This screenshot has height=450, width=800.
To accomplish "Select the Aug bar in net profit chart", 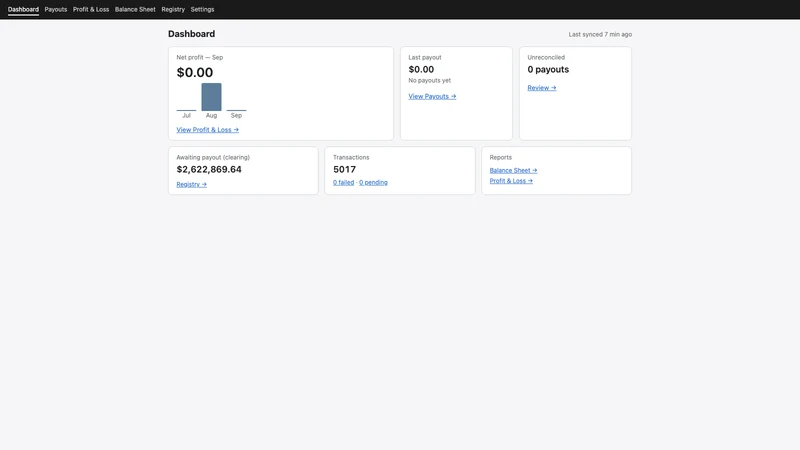I will tap(211, 97).
